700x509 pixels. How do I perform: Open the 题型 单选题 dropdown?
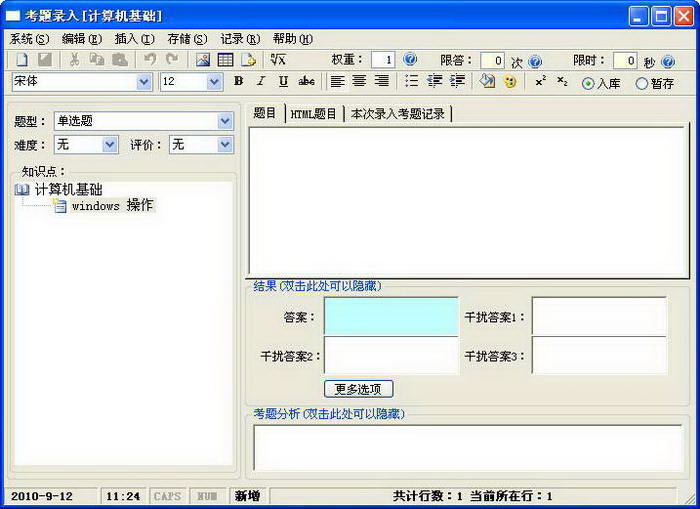(x=225, y=121)
